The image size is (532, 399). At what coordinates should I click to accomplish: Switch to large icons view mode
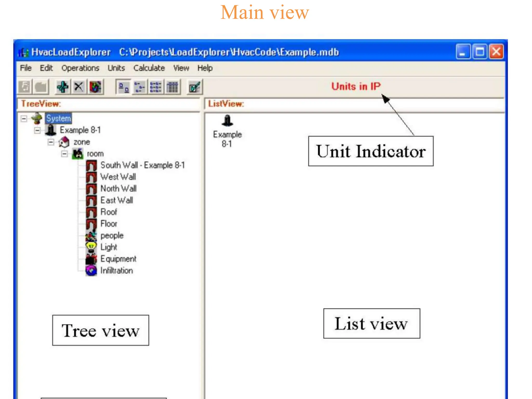tap(124, 87)
